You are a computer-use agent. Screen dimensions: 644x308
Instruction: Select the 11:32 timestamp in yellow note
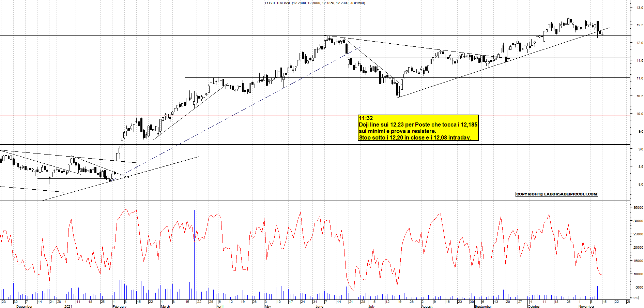(366, 118)
